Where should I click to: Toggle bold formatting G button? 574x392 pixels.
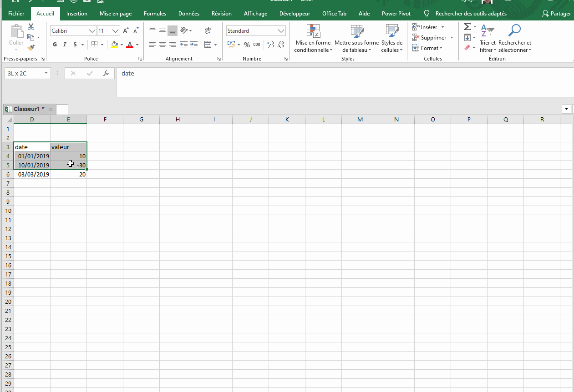pos(55,45)
